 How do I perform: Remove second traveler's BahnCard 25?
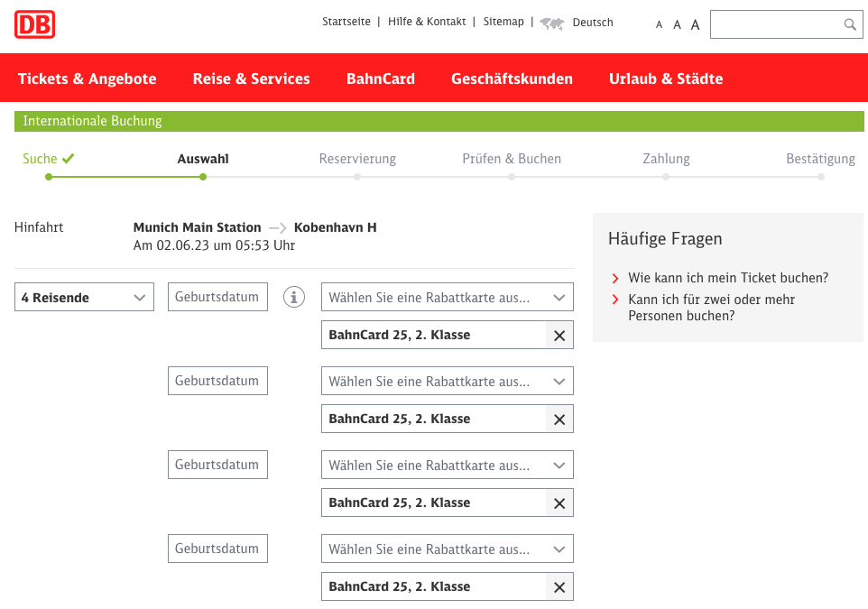click(559, 420)
